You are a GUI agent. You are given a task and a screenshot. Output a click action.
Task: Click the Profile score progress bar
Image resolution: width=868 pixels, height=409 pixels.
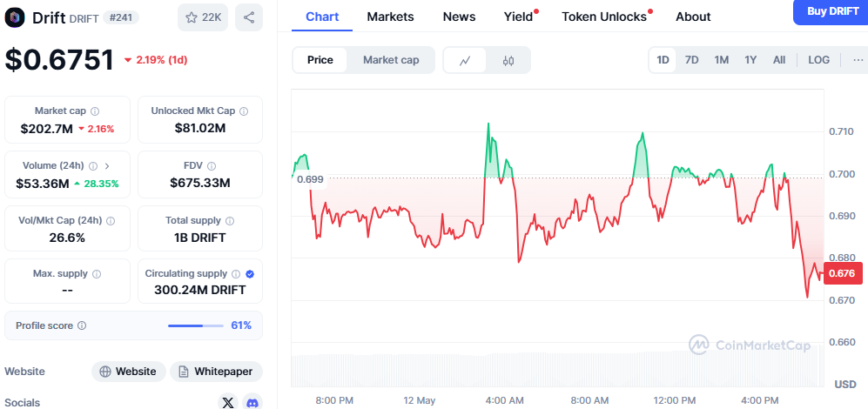195,326
